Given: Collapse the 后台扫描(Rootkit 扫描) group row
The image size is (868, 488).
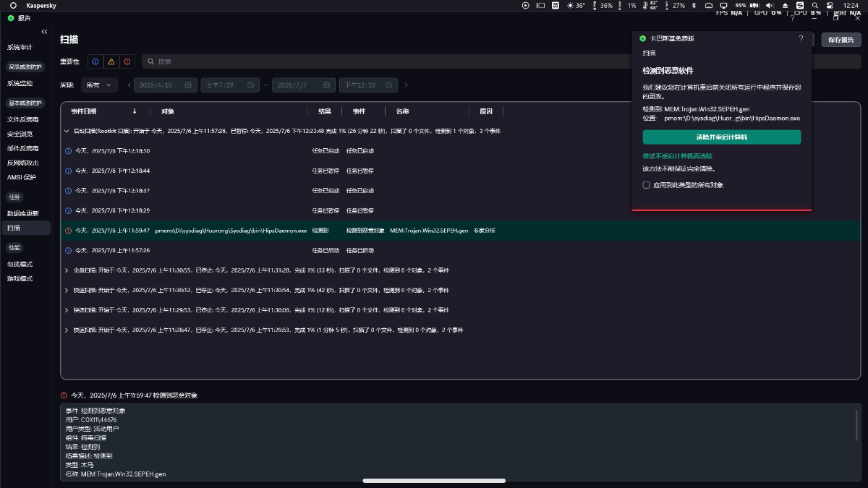Looking at the screenshot, I should (67, 131).
